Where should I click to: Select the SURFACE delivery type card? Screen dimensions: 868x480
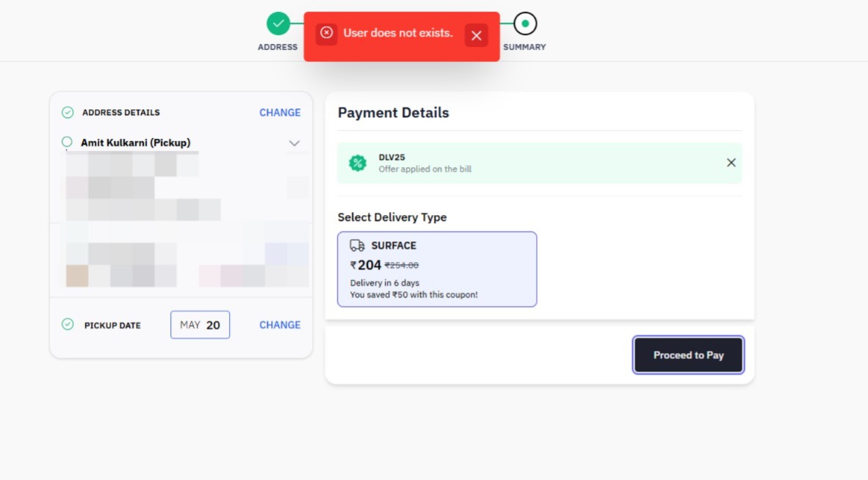[437, 269]
